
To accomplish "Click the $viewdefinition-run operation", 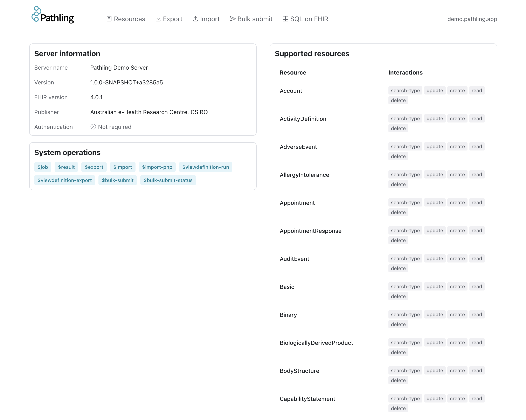I will click(206, 167).
